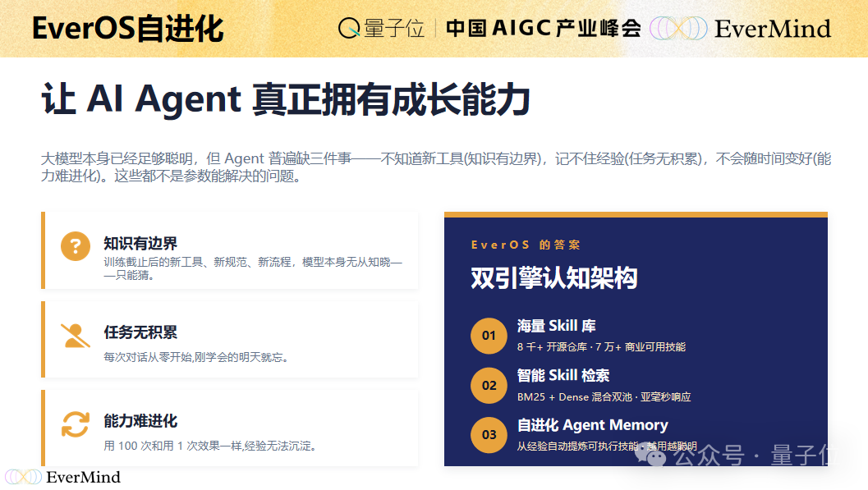
Task: Click the 海量 Skill 库 heading
Action: (556, 327)
